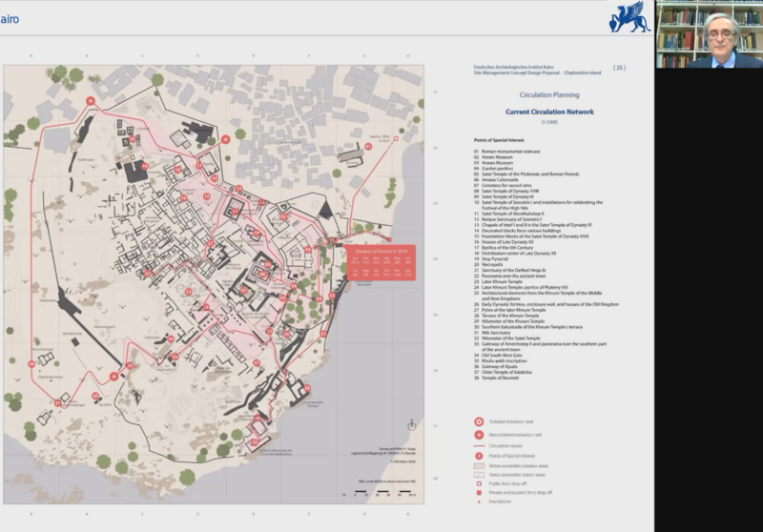Click list entry '17 Basilica of the 6th Century'

[504, 248]
